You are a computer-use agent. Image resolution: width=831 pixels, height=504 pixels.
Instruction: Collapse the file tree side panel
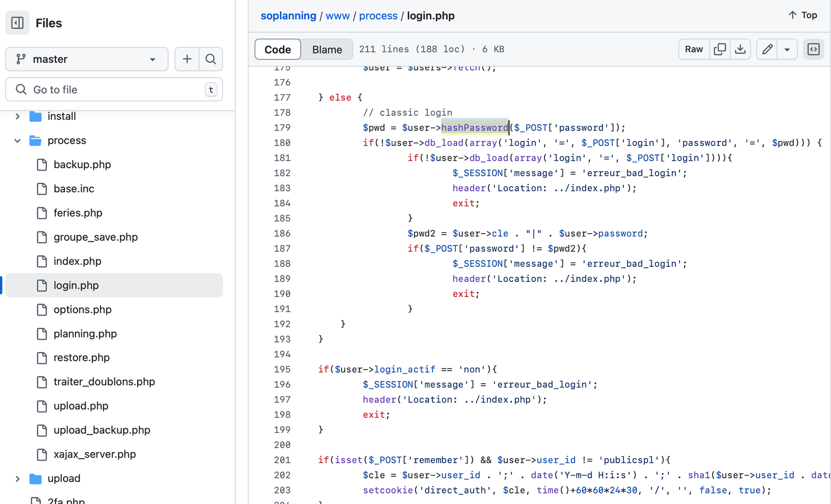click(17, 23)
